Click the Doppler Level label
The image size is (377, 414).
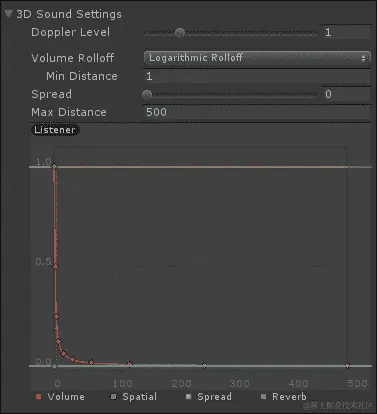(x=70, y=32)
